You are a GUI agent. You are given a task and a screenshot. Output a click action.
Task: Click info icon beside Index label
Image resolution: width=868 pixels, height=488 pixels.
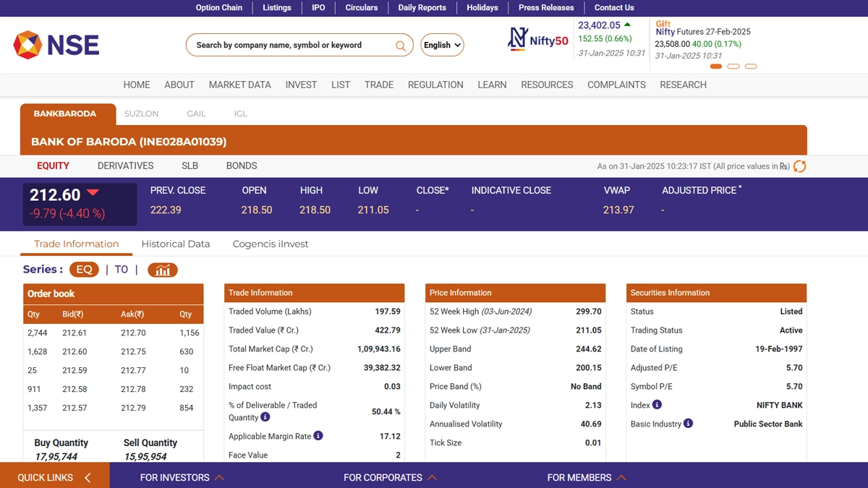657,405
